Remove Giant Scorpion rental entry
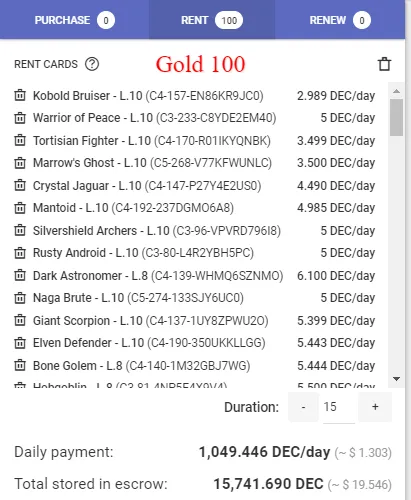Viewport: 411px width, 500px height. point(20,320)
